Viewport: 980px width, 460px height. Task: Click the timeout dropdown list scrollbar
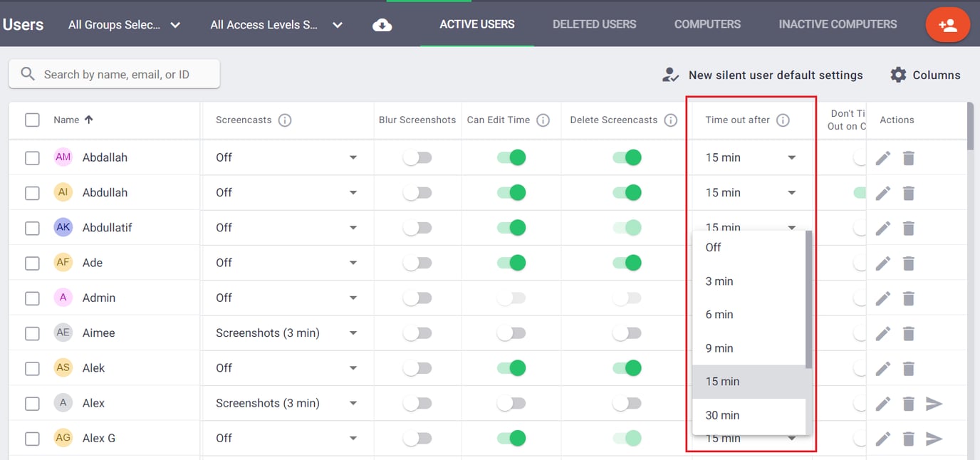coord(808,299)
